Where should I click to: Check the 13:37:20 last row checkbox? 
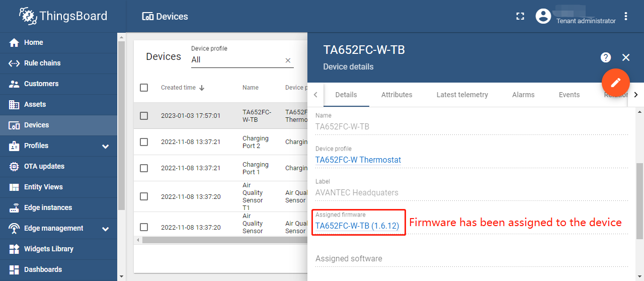tap(144, 227)
